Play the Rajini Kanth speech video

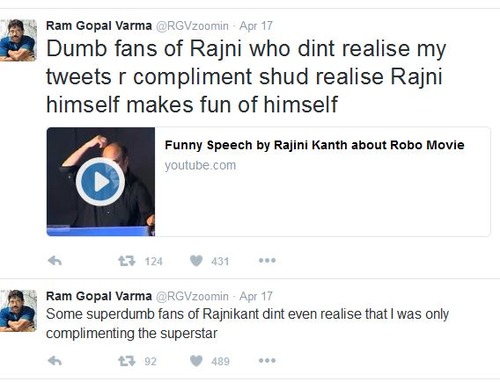[100, 182]
